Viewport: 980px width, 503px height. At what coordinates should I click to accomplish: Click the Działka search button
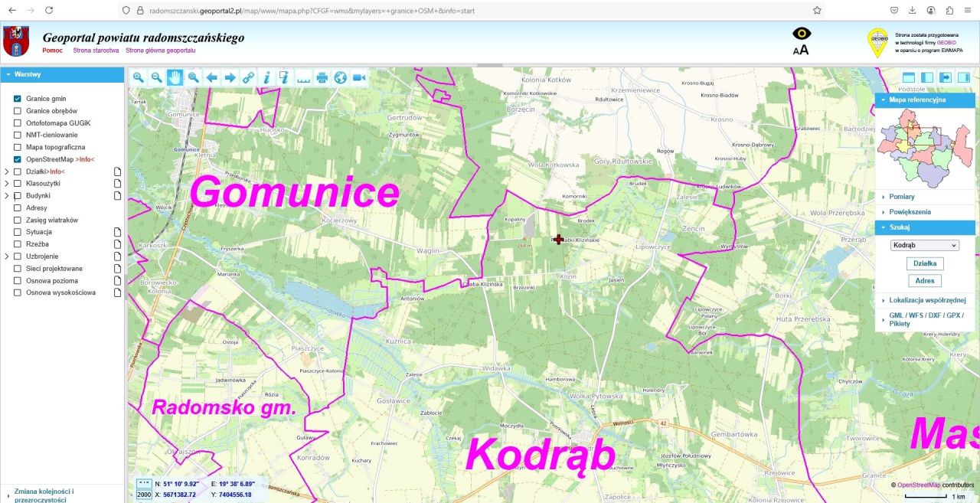pyautogui.click(x=925, y=263)
